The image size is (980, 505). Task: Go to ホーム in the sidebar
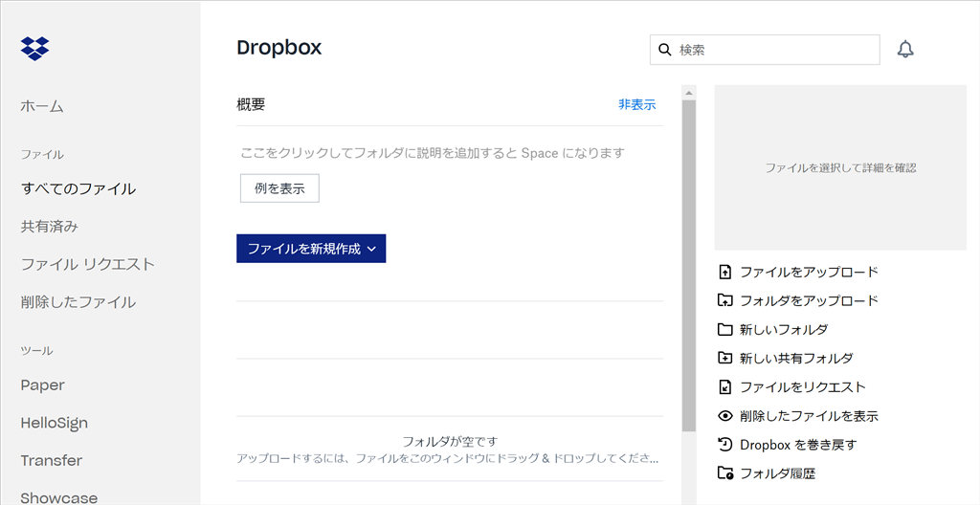[x=42, y=106]
